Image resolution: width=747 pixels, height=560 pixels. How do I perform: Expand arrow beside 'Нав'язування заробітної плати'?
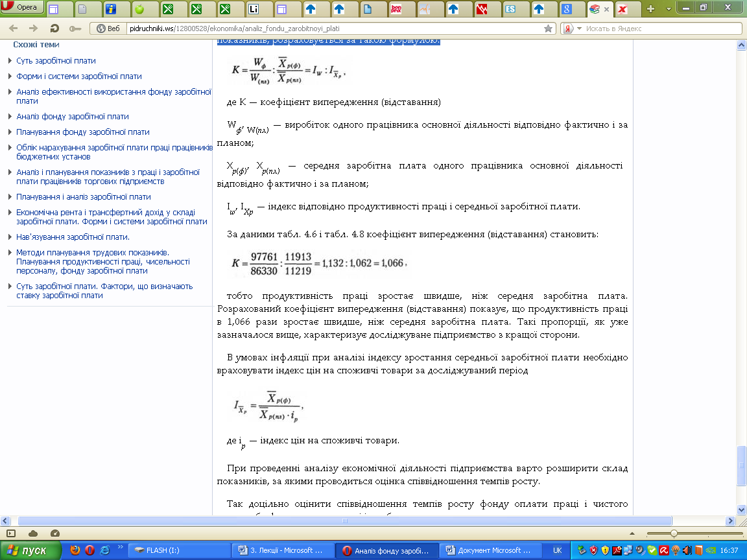coord(10,237)
